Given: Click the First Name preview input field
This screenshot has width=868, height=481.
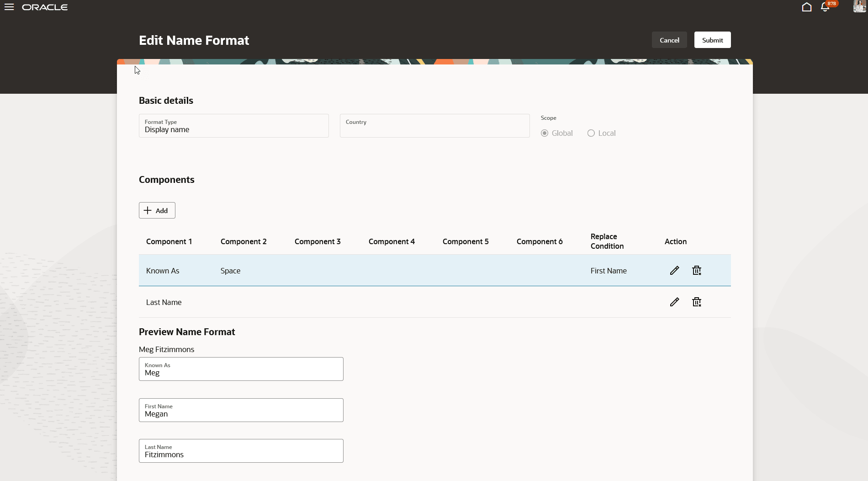Looking at the screenshot, I should pyautogui.click(x=241, y=410).
